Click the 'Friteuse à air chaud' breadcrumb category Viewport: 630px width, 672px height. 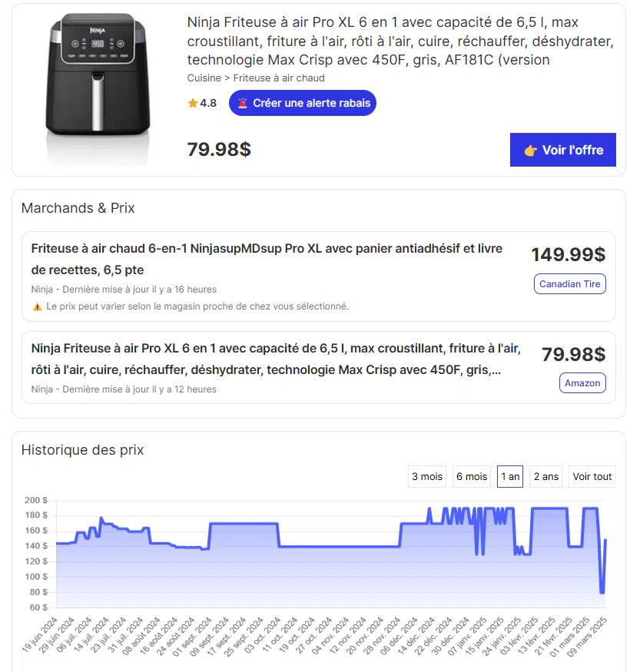click(x=279, y=78)
